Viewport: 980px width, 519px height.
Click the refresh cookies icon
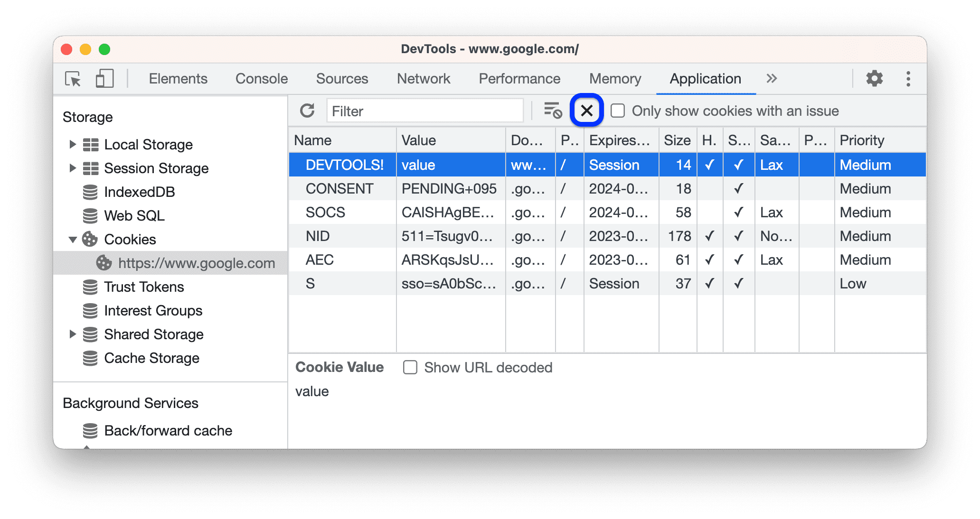click(307, 111)
